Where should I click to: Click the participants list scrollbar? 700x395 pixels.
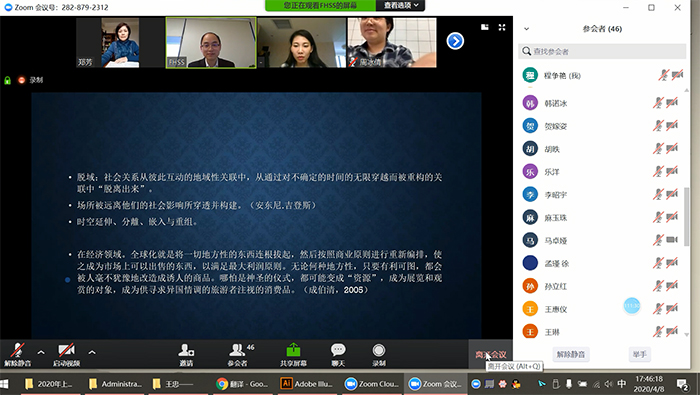pos(686,216)
